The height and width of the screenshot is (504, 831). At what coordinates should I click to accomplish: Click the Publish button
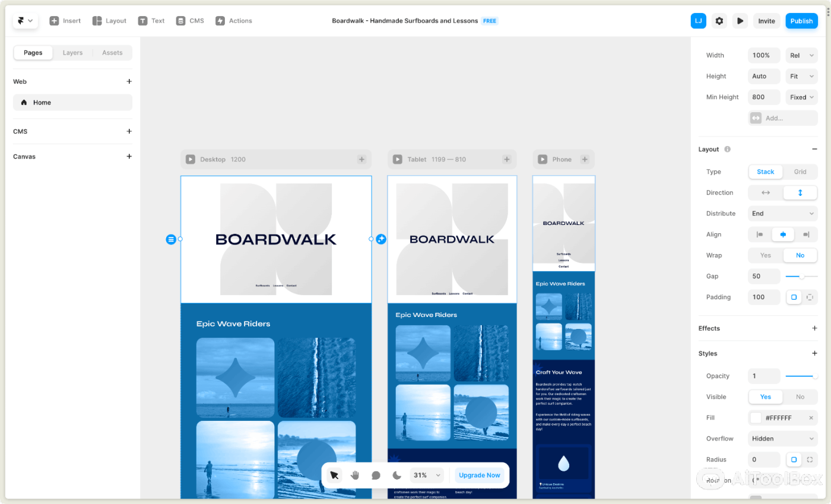[x=801, y=20]
